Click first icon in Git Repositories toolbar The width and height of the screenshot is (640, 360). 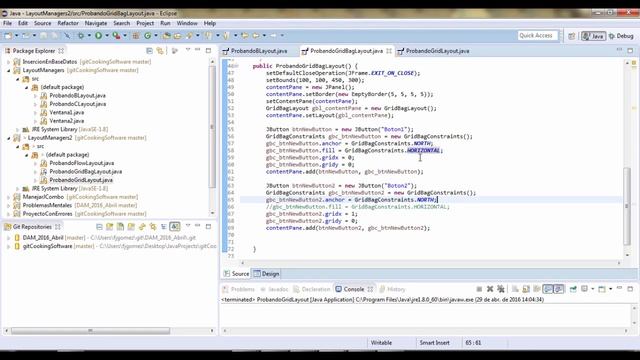click(99, 227)
